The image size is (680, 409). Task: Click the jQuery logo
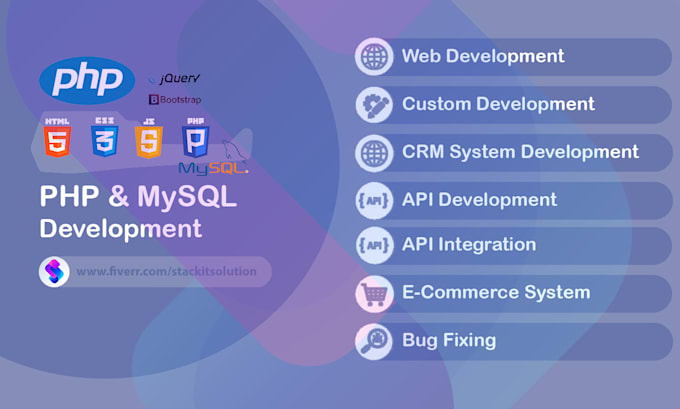(x=174, y=79)
